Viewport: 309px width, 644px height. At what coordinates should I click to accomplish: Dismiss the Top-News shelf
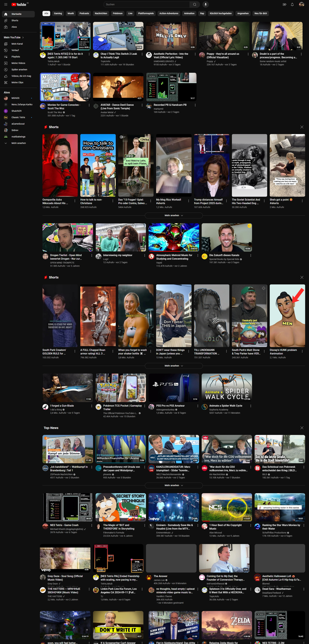coord(302,428)
